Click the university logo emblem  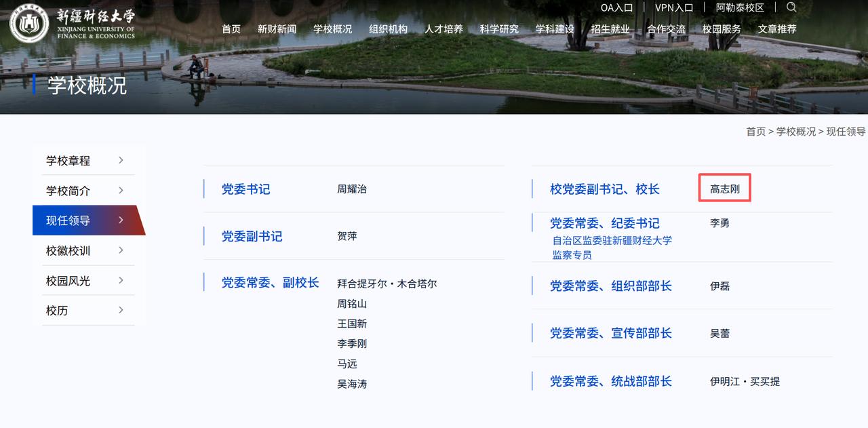pos(29,24)
